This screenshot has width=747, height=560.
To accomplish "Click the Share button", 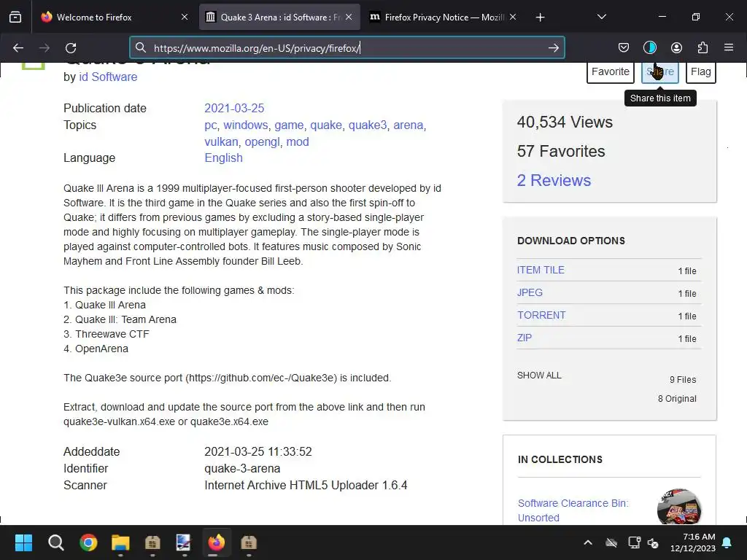I will coord(659,71).
